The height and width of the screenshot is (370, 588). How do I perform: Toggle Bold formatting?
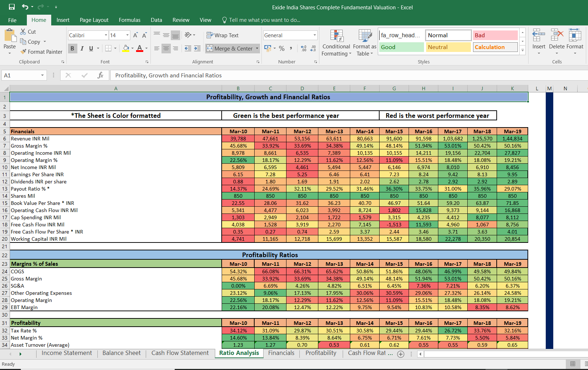tap(72, 48)
